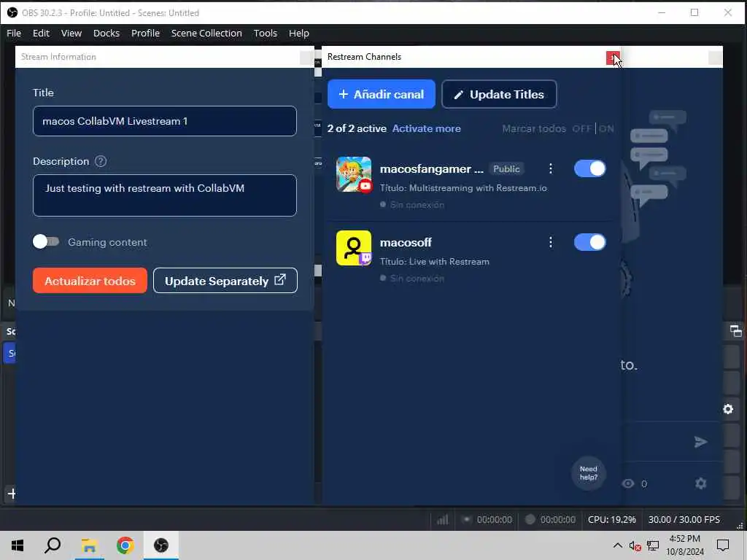Open the Help menu
Viewport: 747px width, 560px height.
(x=298, y=34)
